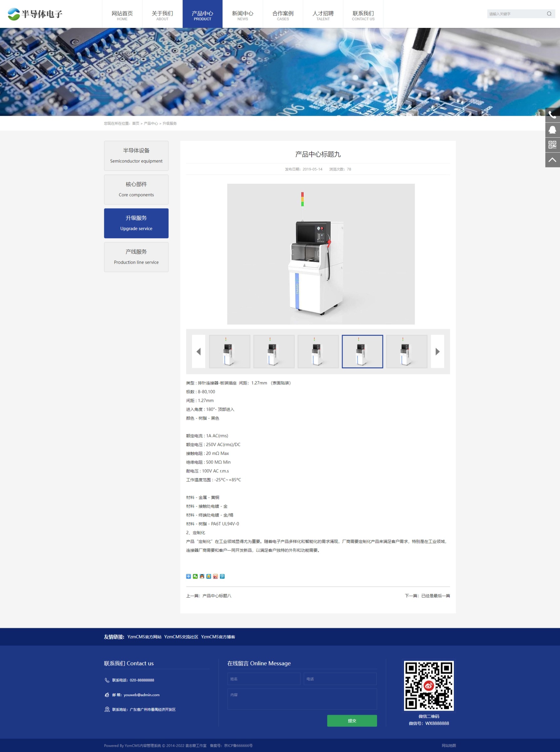Click the back-to-top arrow in the sidebar

552,160
